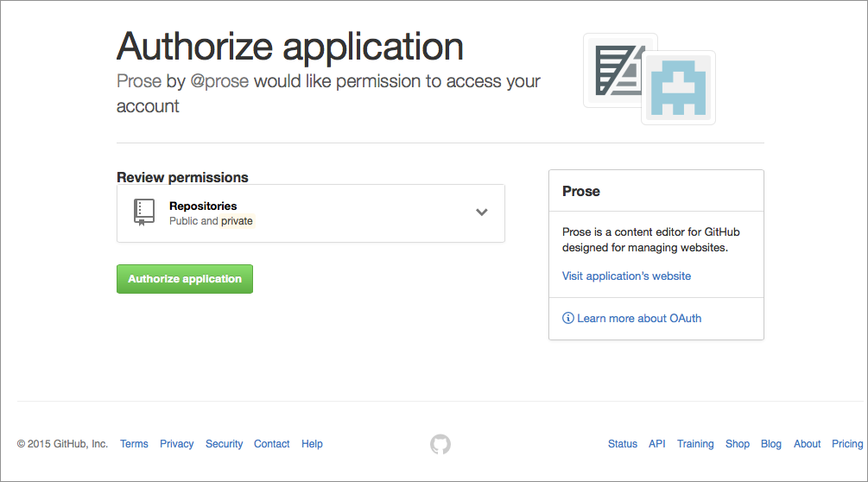
Task: Open the Security footer link
Action: tap(225, 444)
